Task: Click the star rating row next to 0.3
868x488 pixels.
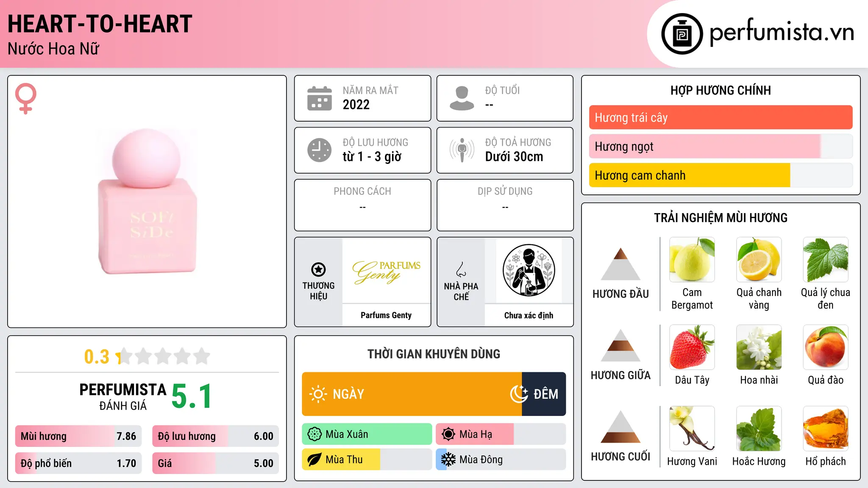Action: click(x=163, y=356)
